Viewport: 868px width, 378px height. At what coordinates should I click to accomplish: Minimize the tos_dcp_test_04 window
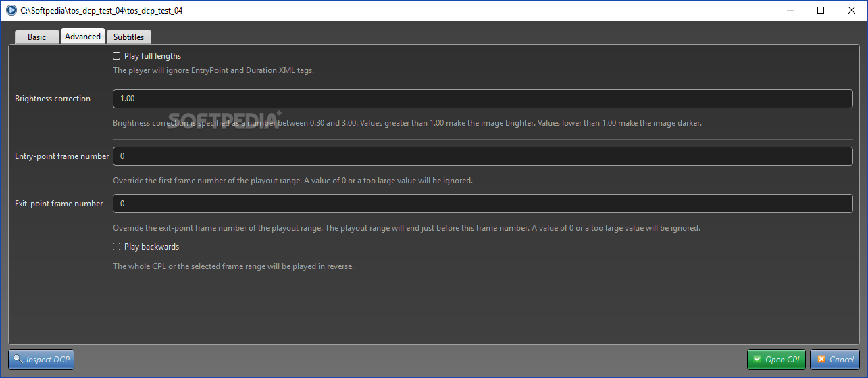tap(790, 10)
